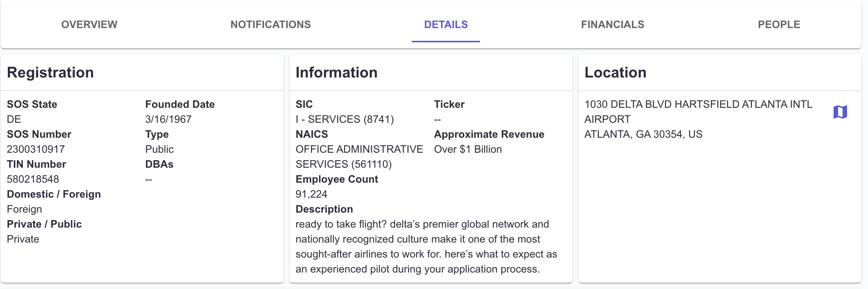
Task: Open the People tab
Action: [x=779, y=25]
